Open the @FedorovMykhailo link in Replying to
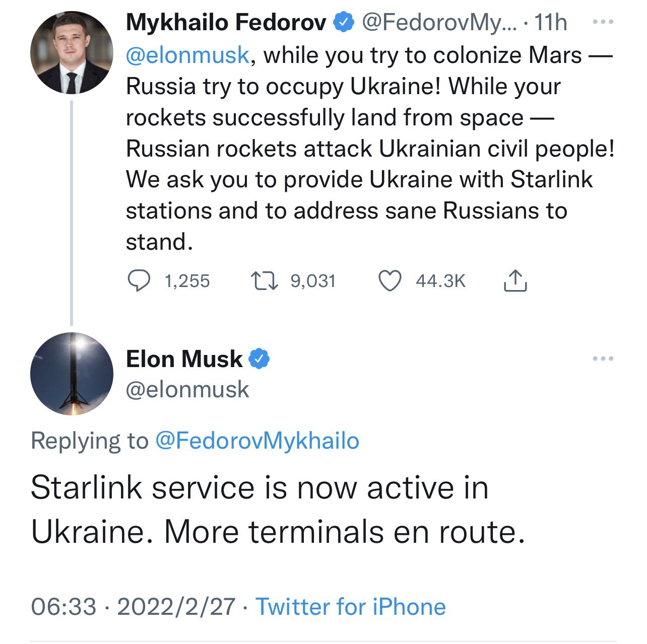The height and width of the screenshot is (644, 647). (x=257, y=441)
